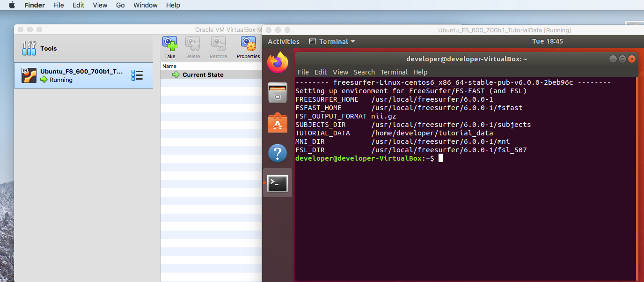The image size is (644, 282).
Task: Click the Tue 18:45 clock
Action: click(x=548, y=41)
